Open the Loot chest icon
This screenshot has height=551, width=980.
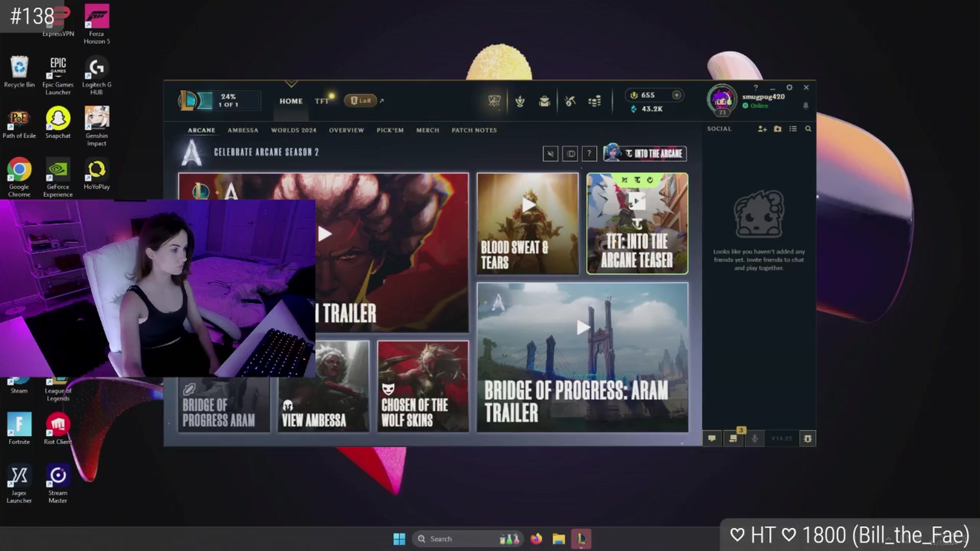click(545, 101)
